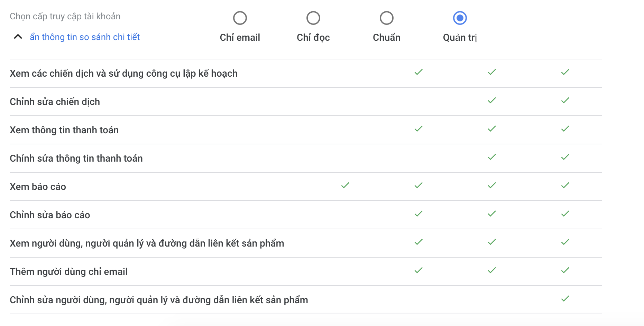Image resolution: width=644 pixels, height=326 pixels.
Task: Click the first checkmark in Xem các chiến dịch row
Action: click(x=418, y=72)
